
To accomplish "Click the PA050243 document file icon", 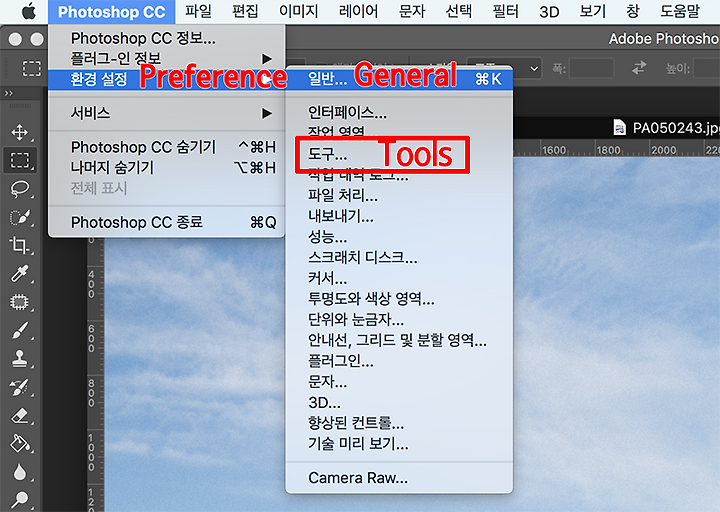I will 619,127.
